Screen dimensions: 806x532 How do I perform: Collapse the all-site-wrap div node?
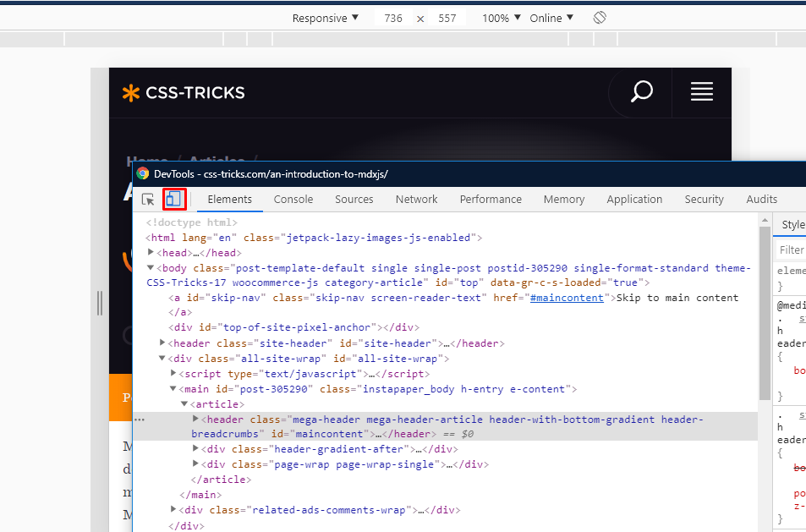click(162, 359)
